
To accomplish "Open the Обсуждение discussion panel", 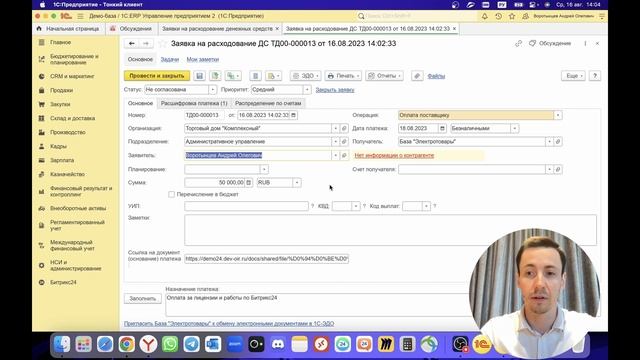I will 550,43.
